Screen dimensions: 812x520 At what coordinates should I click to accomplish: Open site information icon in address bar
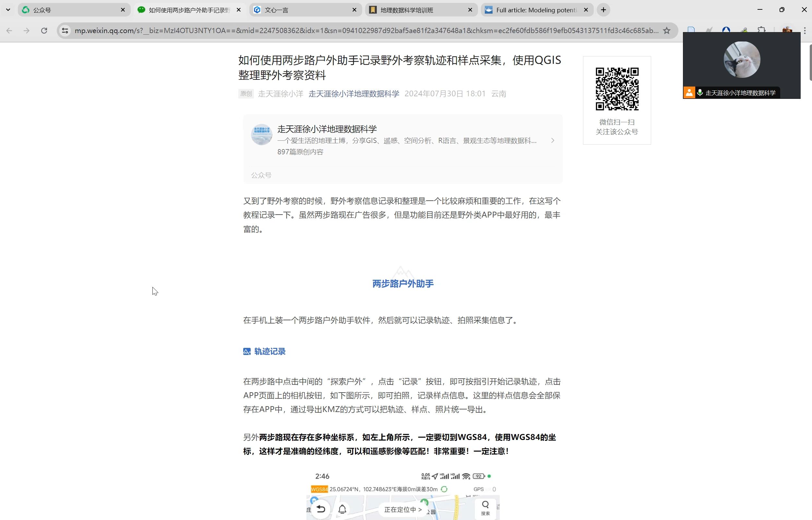(x=65, y=31)
